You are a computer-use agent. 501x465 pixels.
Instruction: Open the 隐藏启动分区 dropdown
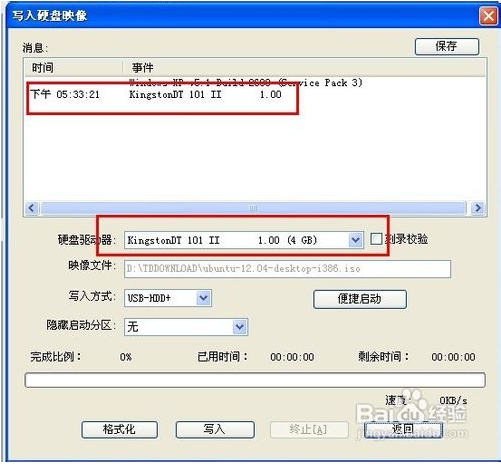(x=240, y=327)
